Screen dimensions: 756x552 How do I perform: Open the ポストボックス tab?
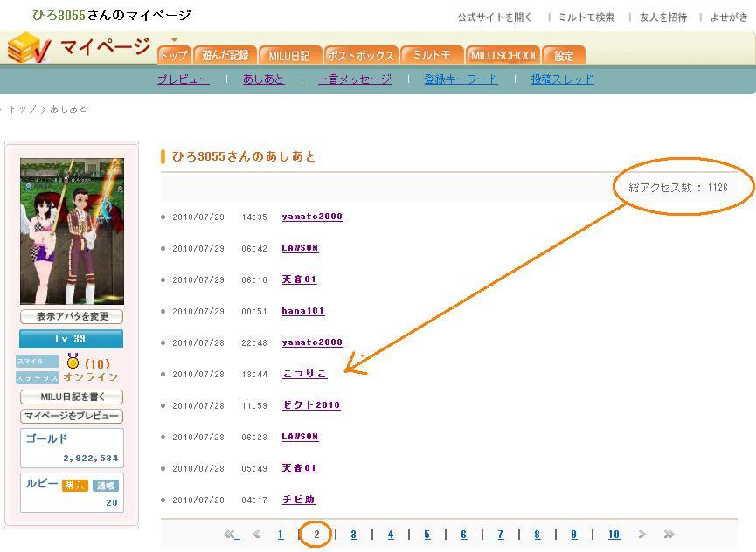point(361,55)
